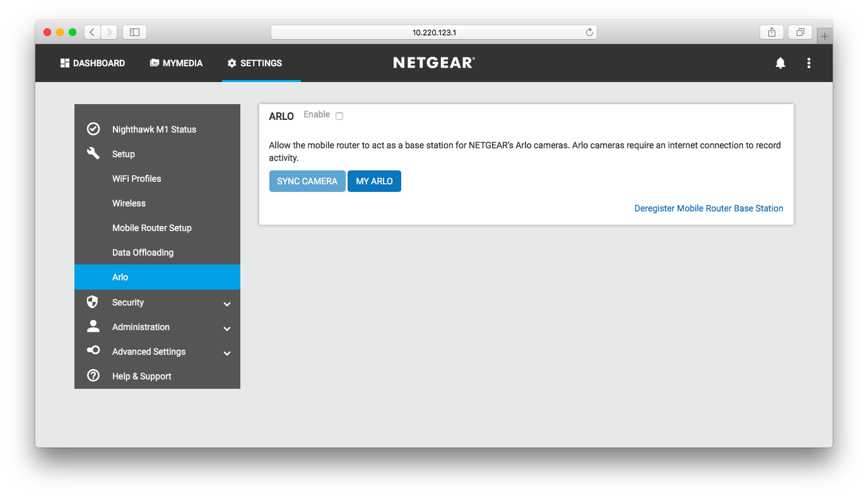The width and height of the screenshot is (868, 498).
Task: Reload the page with refresh icon
Action: [x=589, y=32]
